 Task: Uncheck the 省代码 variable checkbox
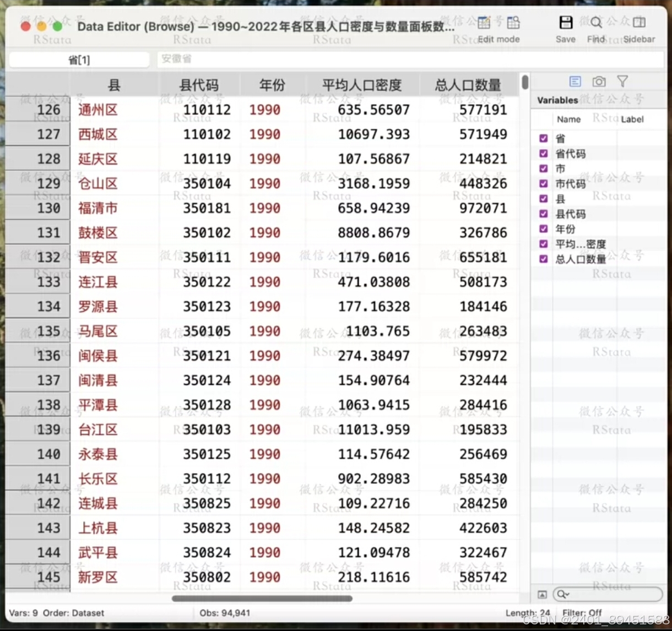point(544,153)
